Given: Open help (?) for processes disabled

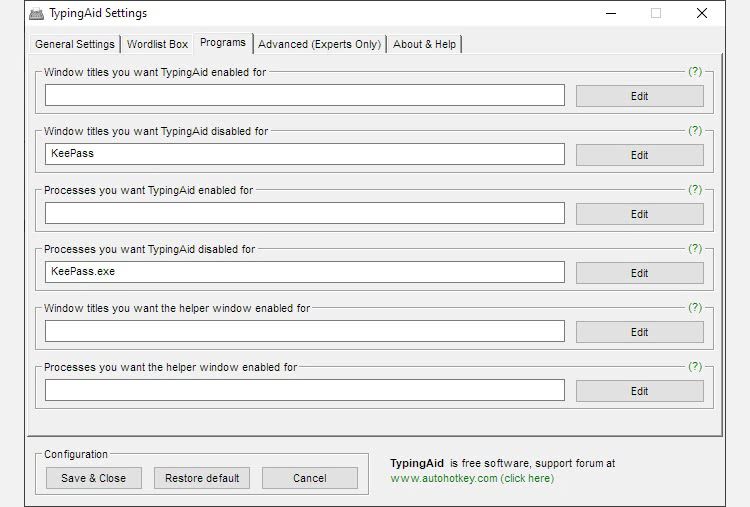Looking at the screenshot, I should click(695, 249).
